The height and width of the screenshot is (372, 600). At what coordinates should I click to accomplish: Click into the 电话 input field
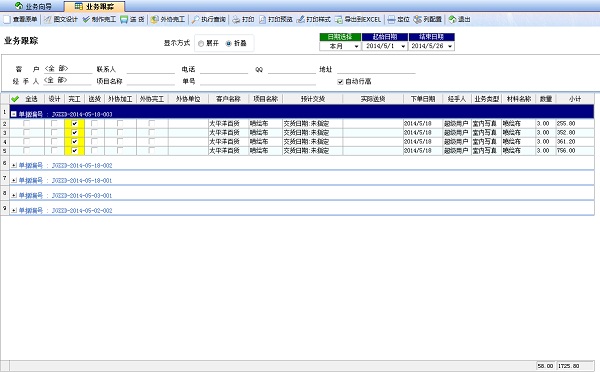click(224, 69)
